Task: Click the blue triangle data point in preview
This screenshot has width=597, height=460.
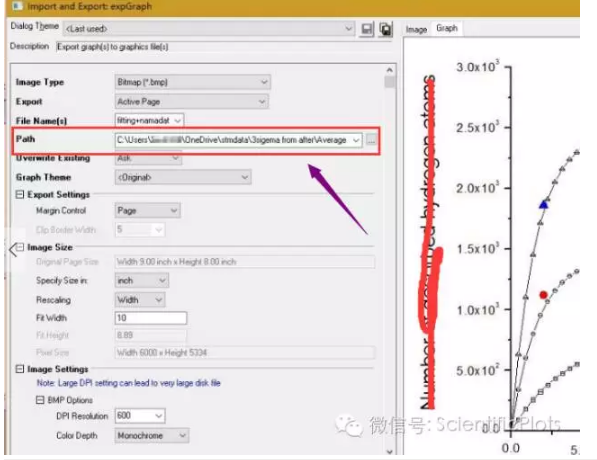Action: coord(544,205)
